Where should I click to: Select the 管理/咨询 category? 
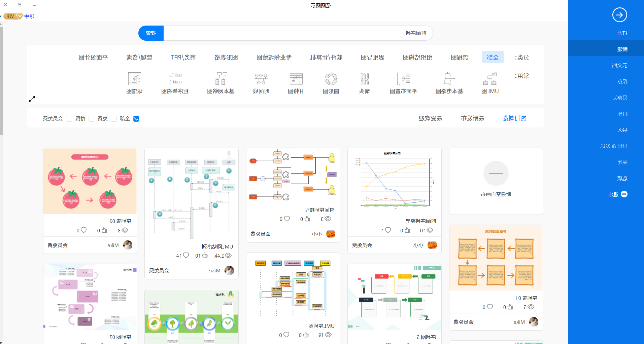[139, 57]
